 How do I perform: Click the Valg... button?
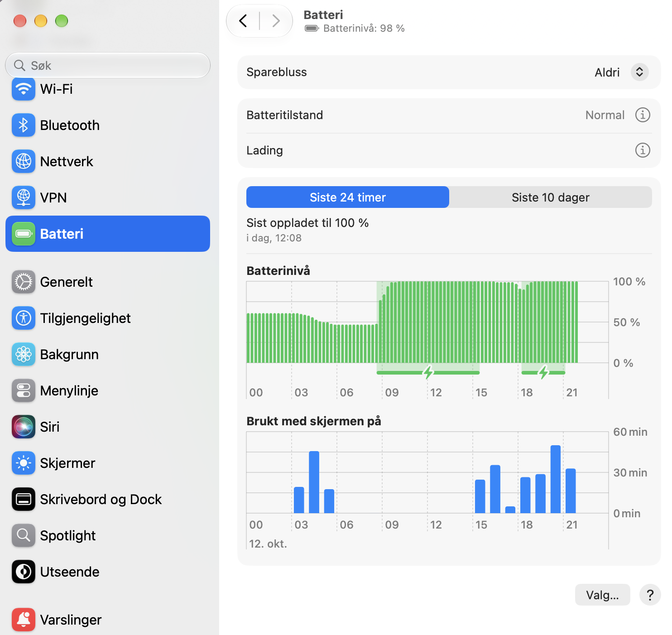[x=602, y=595]
